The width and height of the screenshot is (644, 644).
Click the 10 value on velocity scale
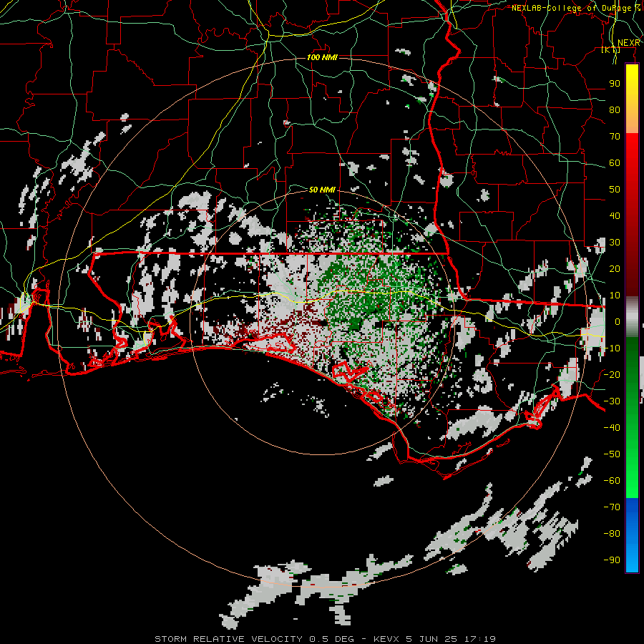pos(615,296)
